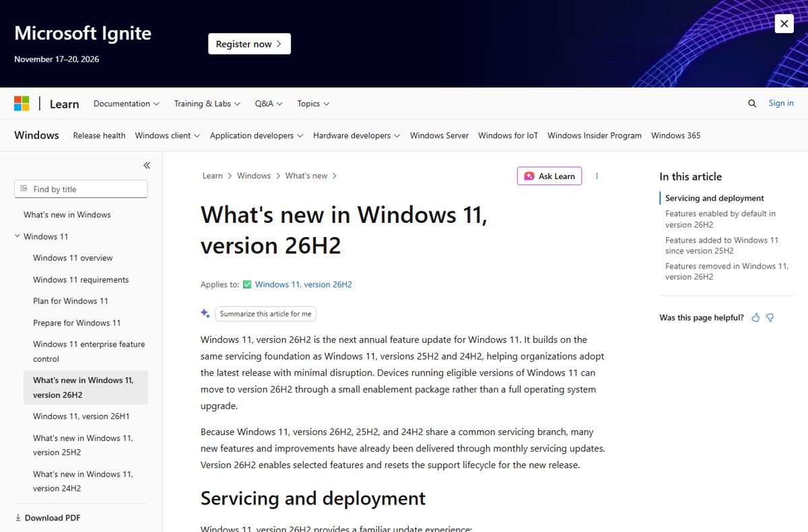Open What's new in Windows item
The image size is (808, 532).
(67, 215)
